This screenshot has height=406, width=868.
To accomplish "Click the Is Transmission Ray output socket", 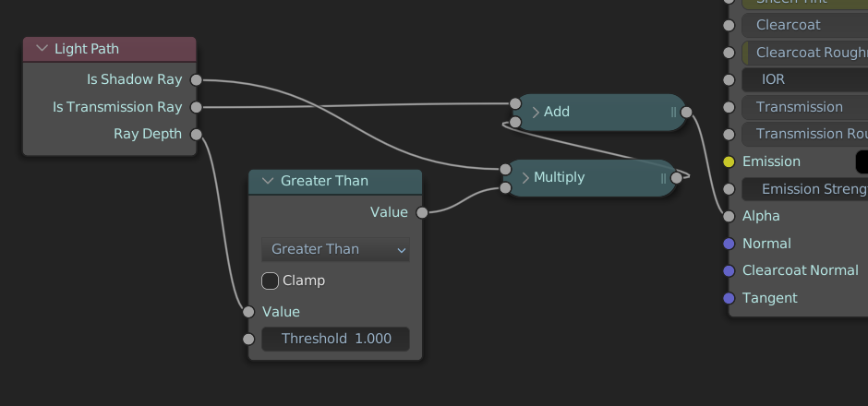I will (196, 107).
